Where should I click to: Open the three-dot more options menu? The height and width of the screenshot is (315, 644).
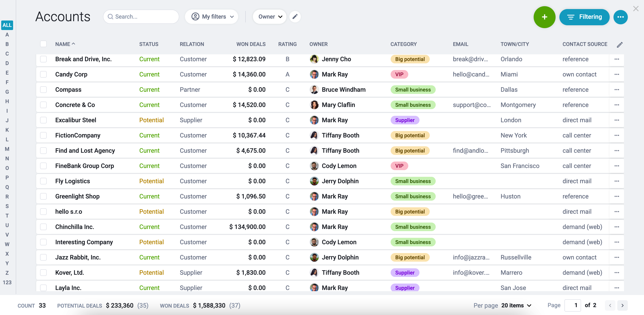[x=620, y=17]
